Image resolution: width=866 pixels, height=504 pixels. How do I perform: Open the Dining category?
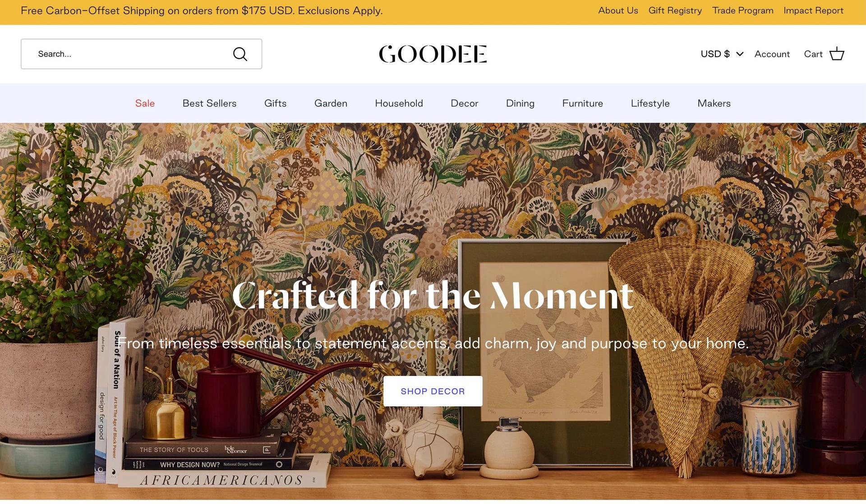coord(520,103)
